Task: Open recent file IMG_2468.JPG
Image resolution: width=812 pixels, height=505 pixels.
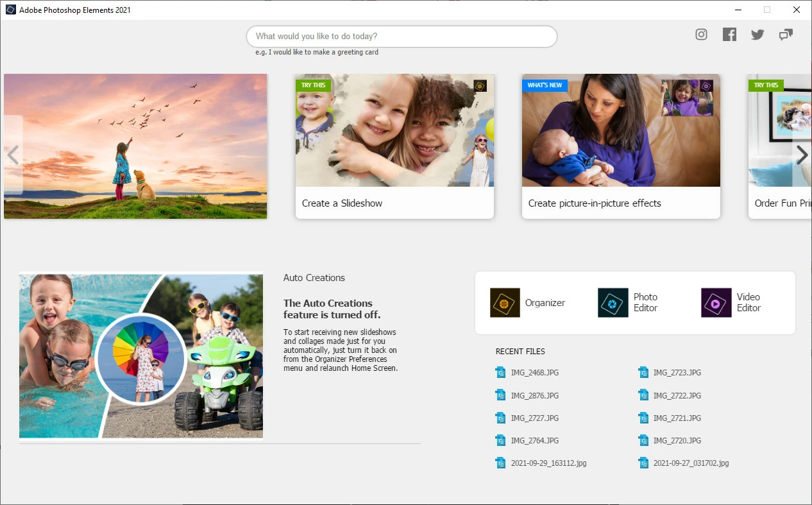Action: 535,373
